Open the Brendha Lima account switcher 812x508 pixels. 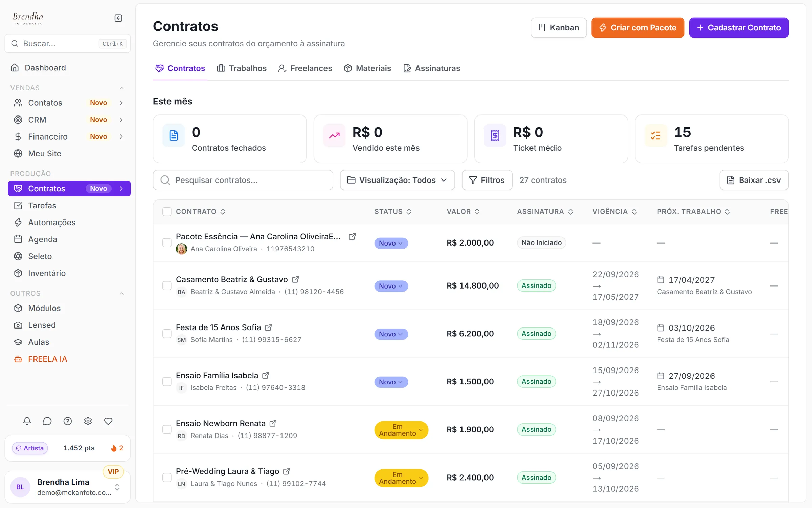(x=68, y=487)
